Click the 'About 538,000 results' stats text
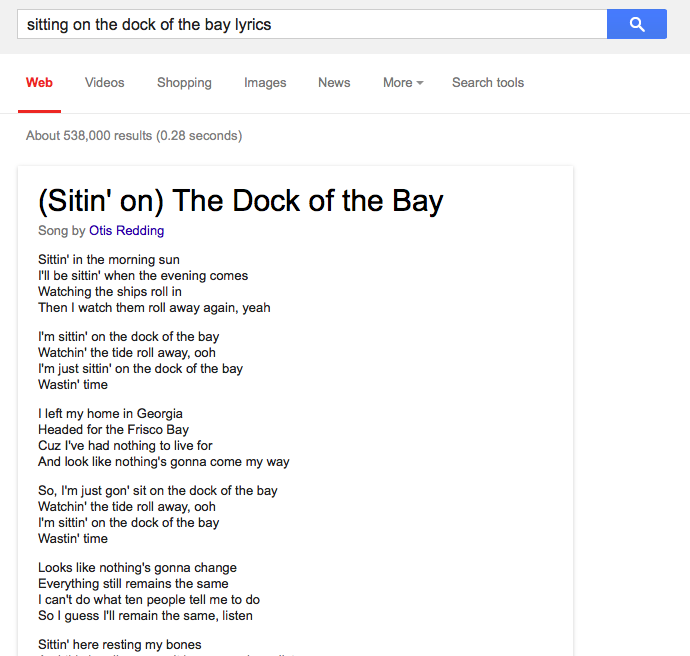This screenshot has height=656, width=690. [134, 136]
